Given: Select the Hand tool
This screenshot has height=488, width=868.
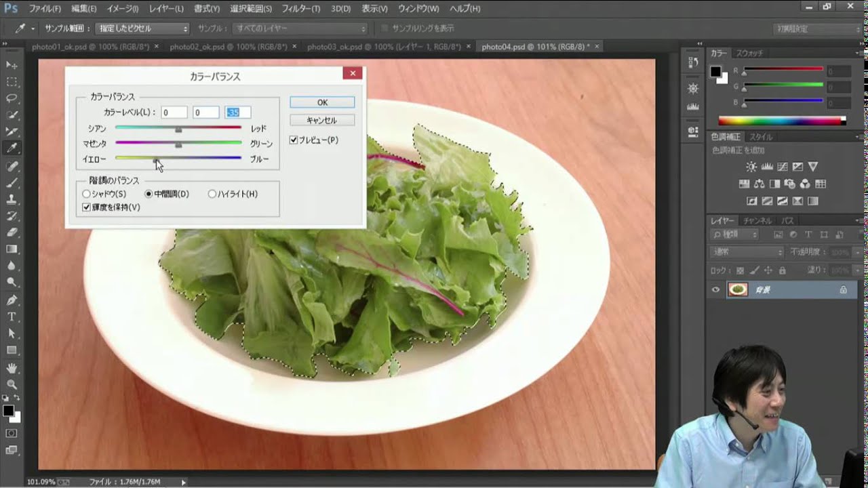Looking at the screenshot, I should coord(12,368).
